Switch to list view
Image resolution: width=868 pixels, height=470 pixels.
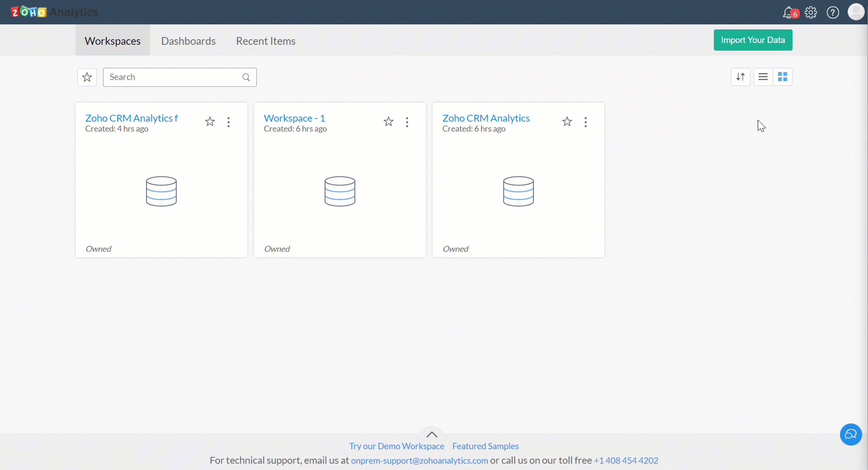point(763,77)
